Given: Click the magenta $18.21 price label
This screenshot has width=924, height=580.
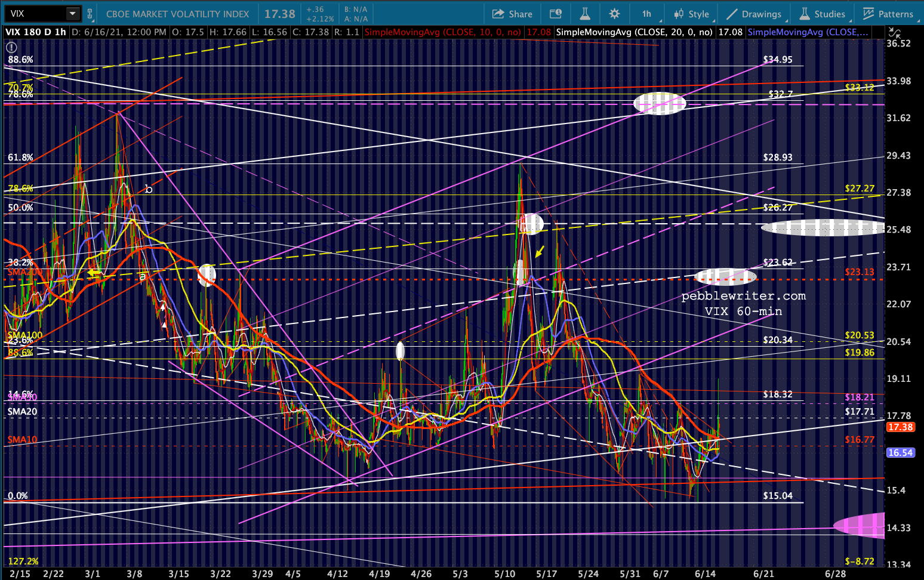Looking at the screenshot, I should (x=860, y=397).
